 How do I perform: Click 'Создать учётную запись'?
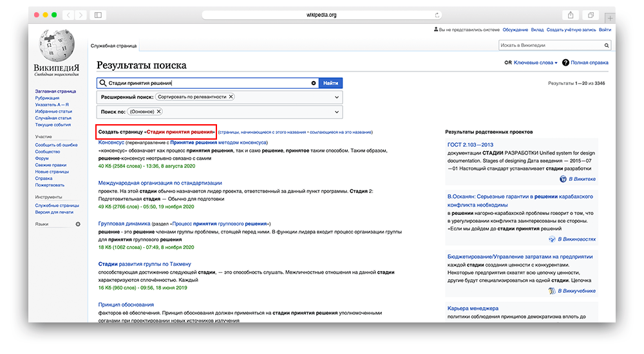(x=571, y=30)
